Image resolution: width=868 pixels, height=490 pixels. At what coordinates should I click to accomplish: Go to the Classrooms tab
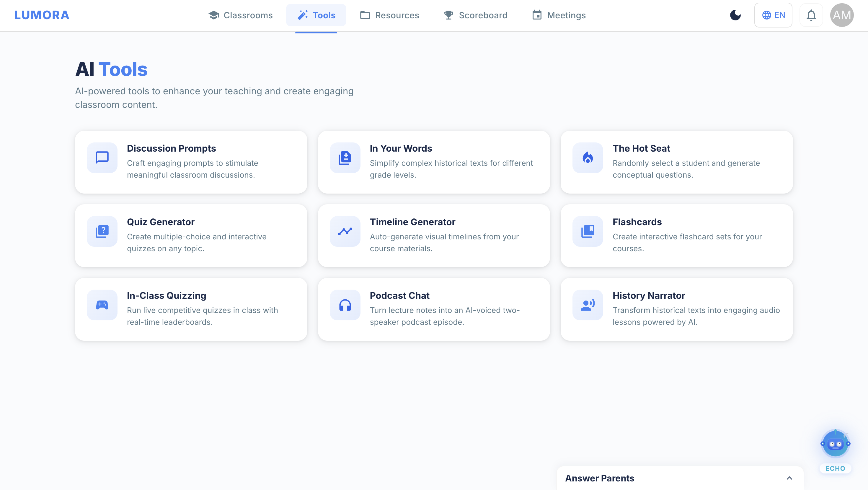pos(241,15)
